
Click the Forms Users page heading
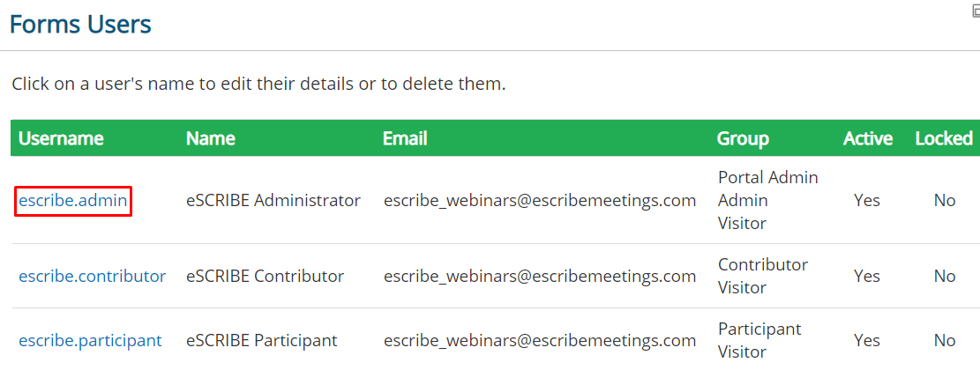[x=80, y=25]
